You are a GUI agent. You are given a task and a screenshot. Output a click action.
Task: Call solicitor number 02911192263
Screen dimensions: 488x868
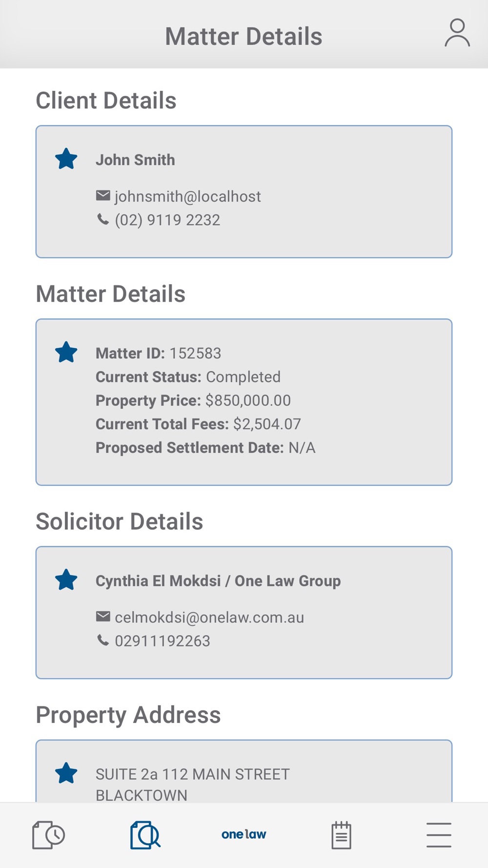pos(163,641)
